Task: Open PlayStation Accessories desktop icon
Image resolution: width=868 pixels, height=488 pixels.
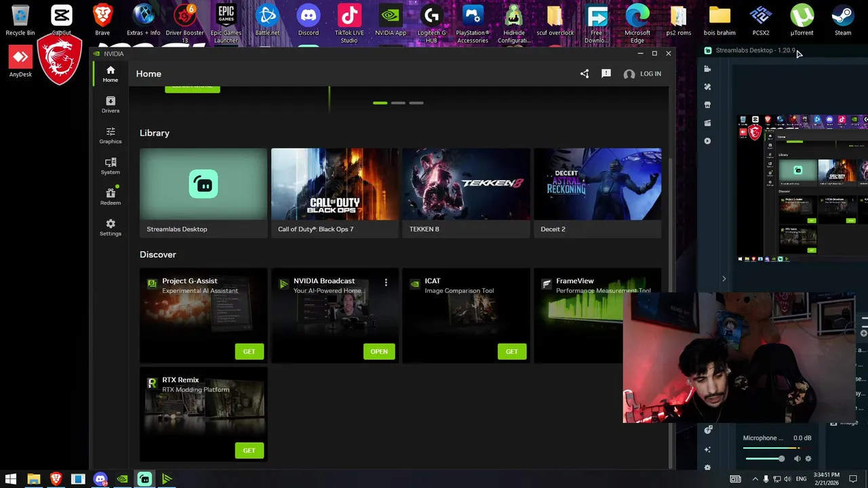Action: pos(473,24)
